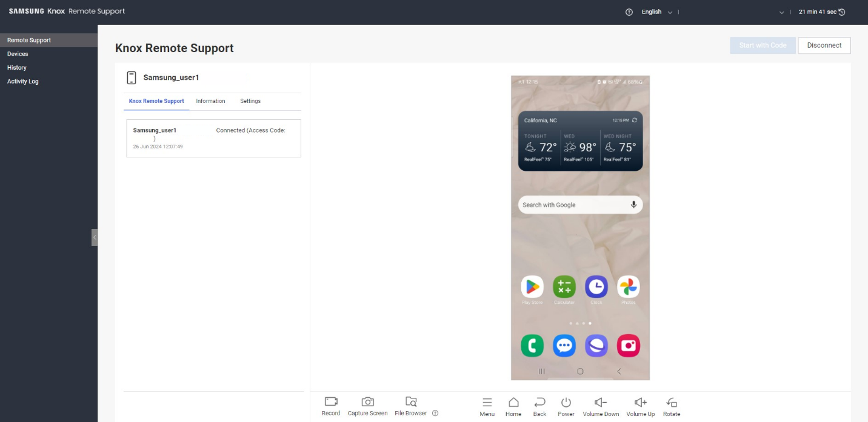Image resolution: width=868 pixels, height=422 pixels.
Task: Click the Disconnect button
Action: pyautogui.click(x=824, y=45)
